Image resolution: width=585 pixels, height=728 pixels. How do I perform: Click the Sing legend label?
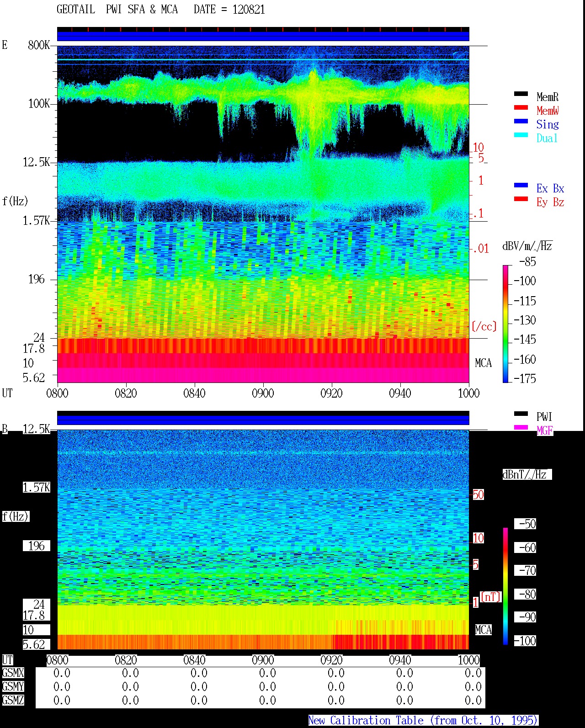pyautogui.click(x=548, y=124)
